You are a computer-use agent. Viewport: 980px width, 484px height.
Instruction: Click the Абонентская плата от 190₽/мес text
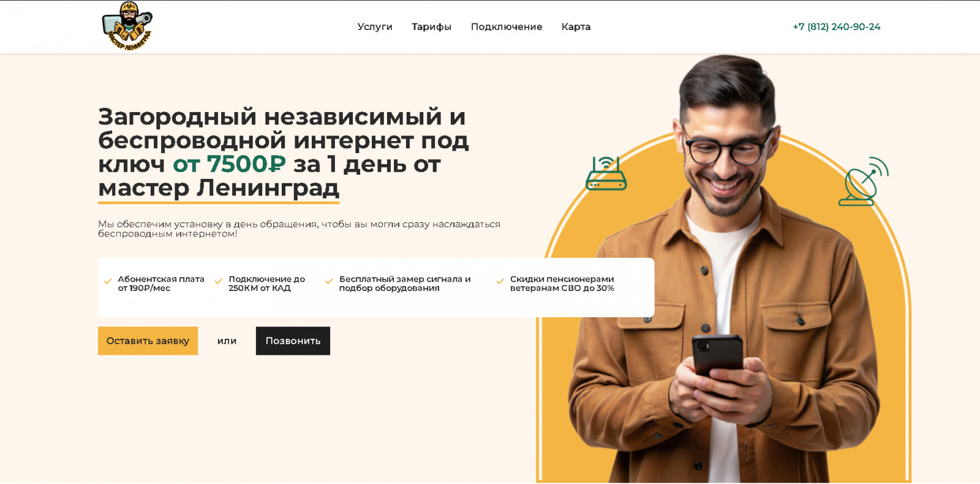coord(161,284)
